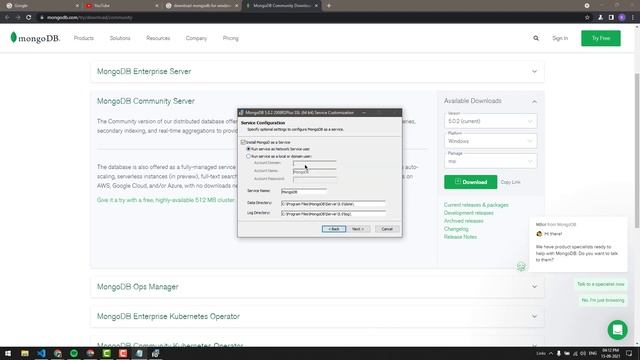Choose No, I'm just browsing
The height and width of the screenshot is (360, 640).
[603, 300]
